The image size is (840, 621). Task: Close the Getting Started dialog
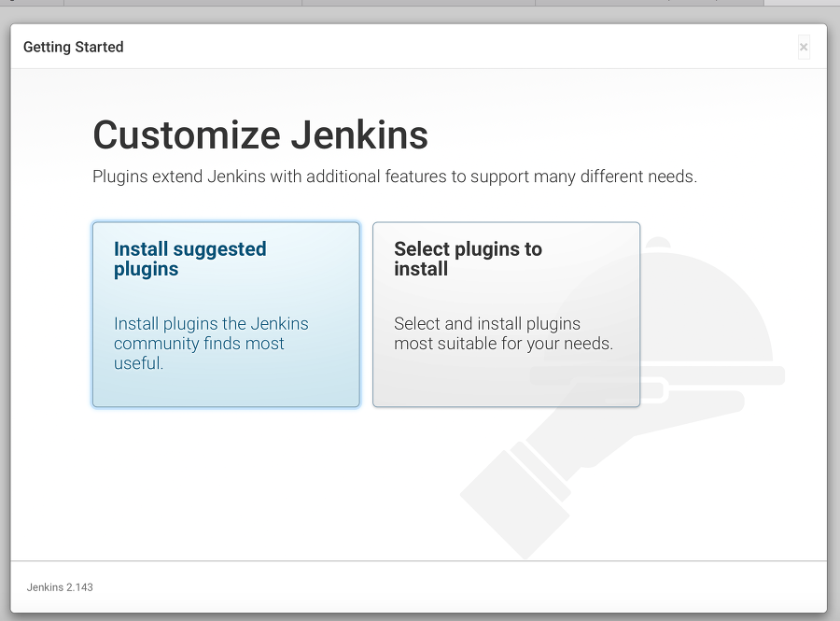804,47
